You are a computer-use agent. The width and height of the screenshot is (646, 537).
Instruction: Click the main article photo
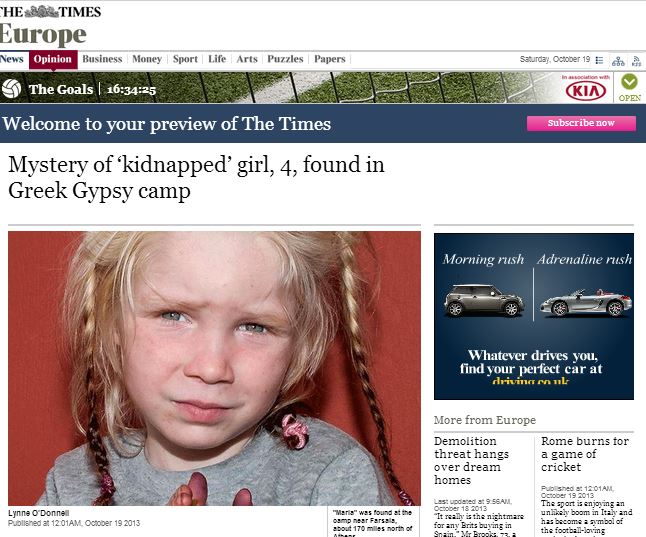[x=214, y=368]
